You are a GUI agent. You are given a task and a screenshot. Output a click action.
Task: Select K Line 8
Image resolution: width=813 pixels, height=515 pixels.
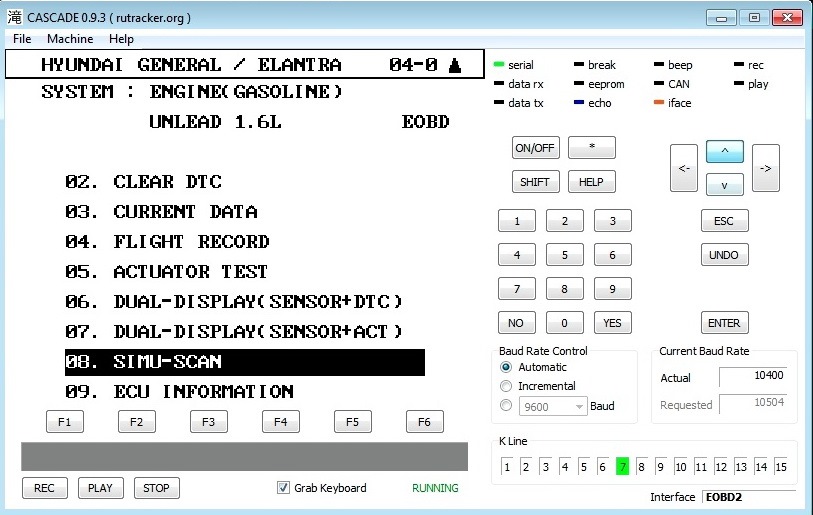tap(641, 467)
